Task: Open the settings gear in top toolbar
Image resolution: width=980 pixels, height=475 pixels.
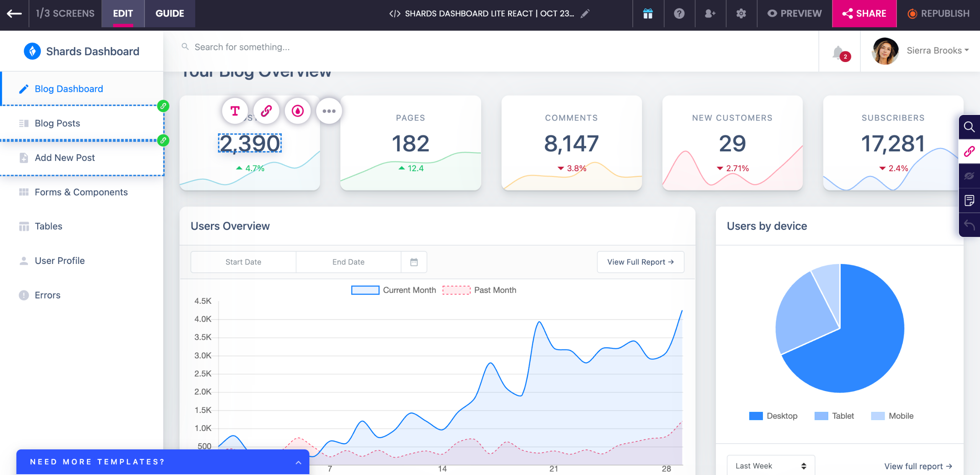Action: [741, 14]
